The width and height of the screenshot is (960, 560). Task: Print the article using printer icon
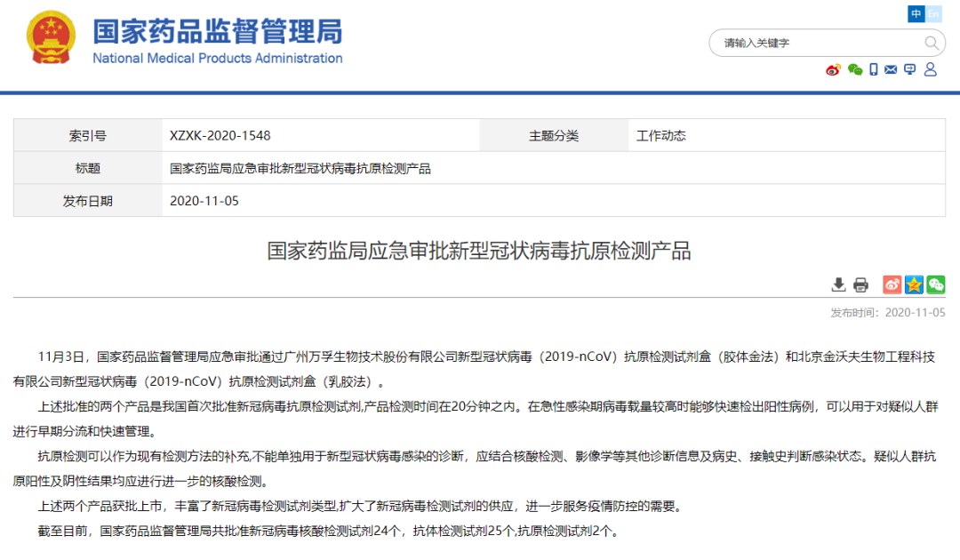860,284
